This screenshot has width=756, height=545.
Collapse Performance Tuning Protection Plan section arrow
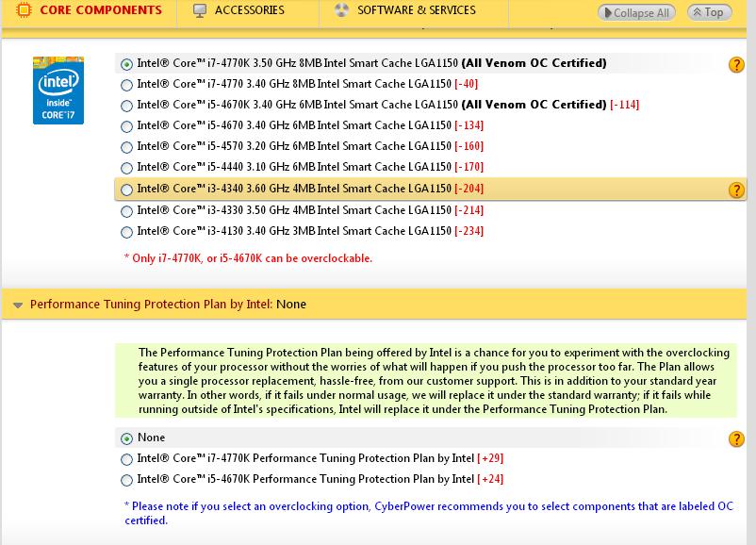point(18,306)
